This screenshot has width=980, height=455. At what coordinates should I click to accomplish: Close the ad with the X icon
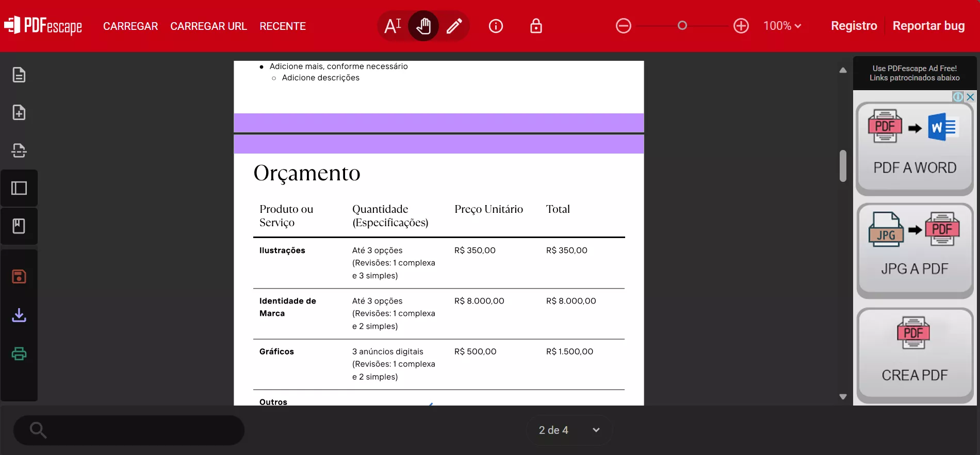tap(970, 97)
